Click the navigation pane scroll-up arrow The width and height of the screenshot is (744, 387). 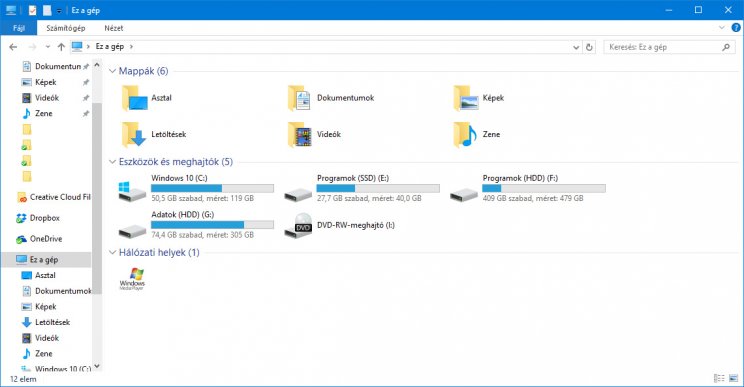(x=97, y=65)
